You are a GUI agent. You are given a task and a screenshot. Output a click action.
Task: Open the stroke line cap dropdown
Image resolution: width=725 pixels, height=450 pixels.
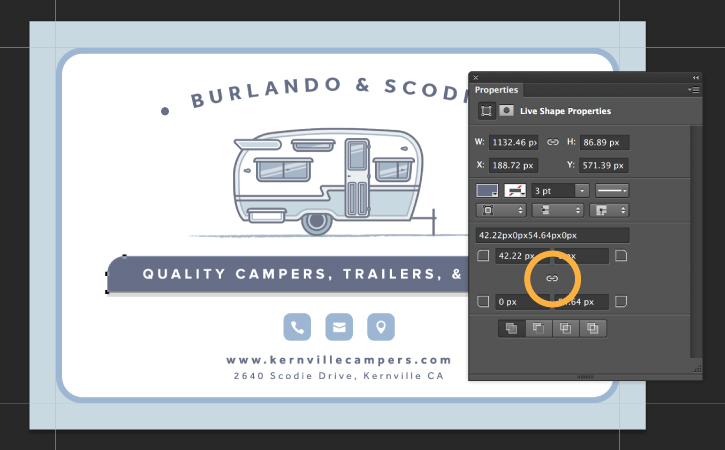[x=558, y=210]
